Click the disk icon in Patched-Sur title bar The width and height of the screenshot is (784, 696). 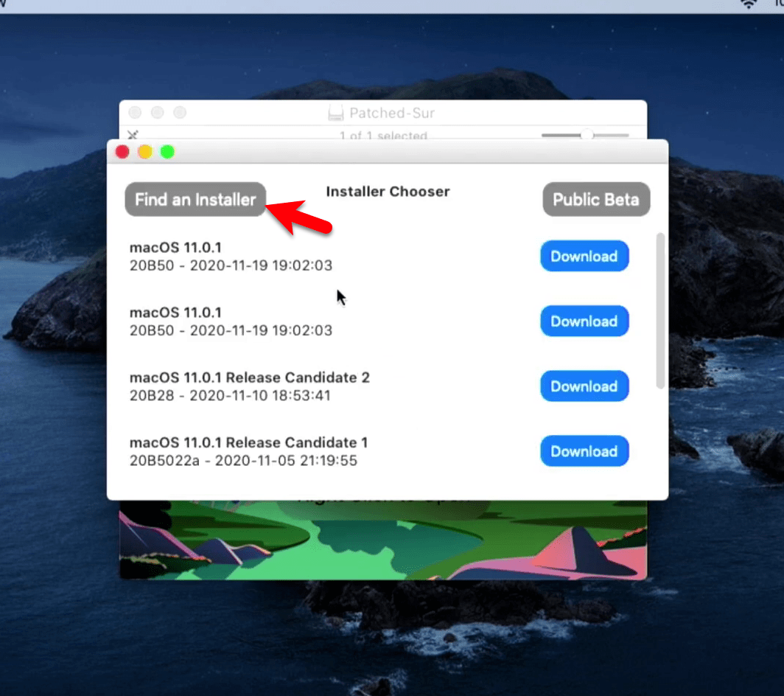(x=336, y=113)
